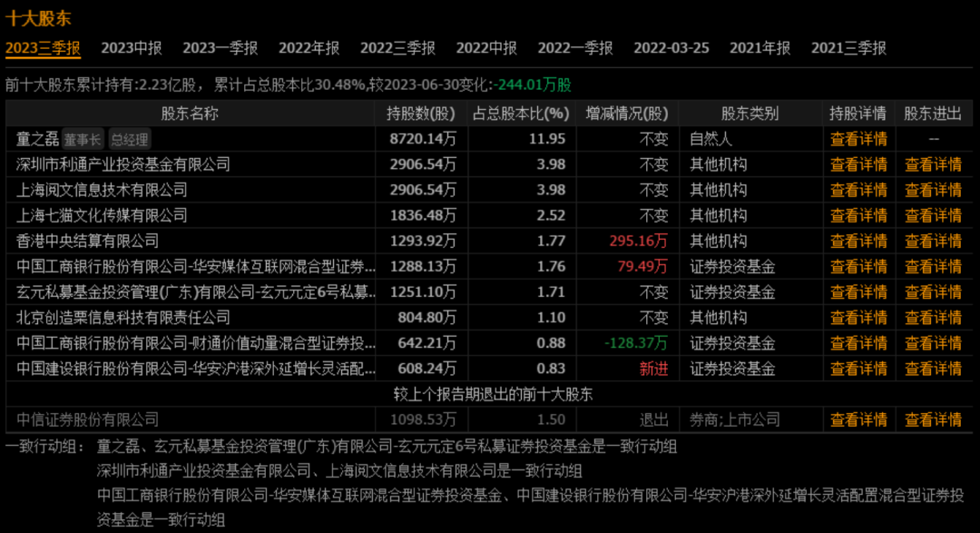Open 持股详情 查看详情 for 上海七猫文化传媒
This screenshot has height=533, width=980.
858,216
